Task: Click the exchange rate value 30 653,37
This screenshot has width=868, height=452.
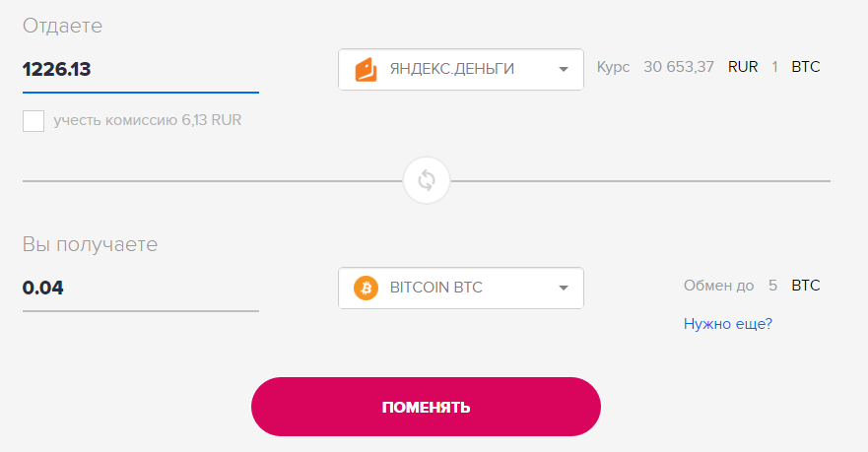Action: [x=679, y=68]
